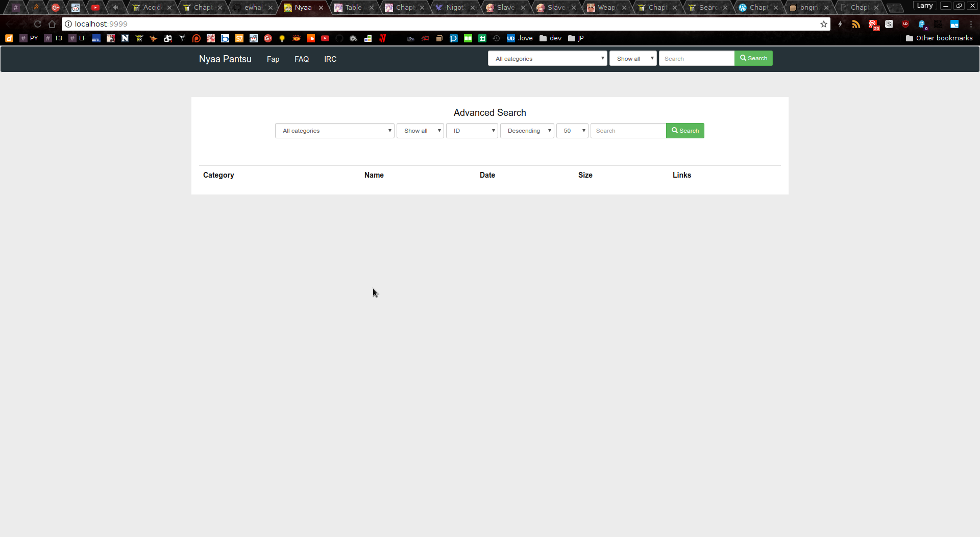The width and height of the screenshot is (980, 537).
Task: Click the browser home icon
Action: coord(52,24)
